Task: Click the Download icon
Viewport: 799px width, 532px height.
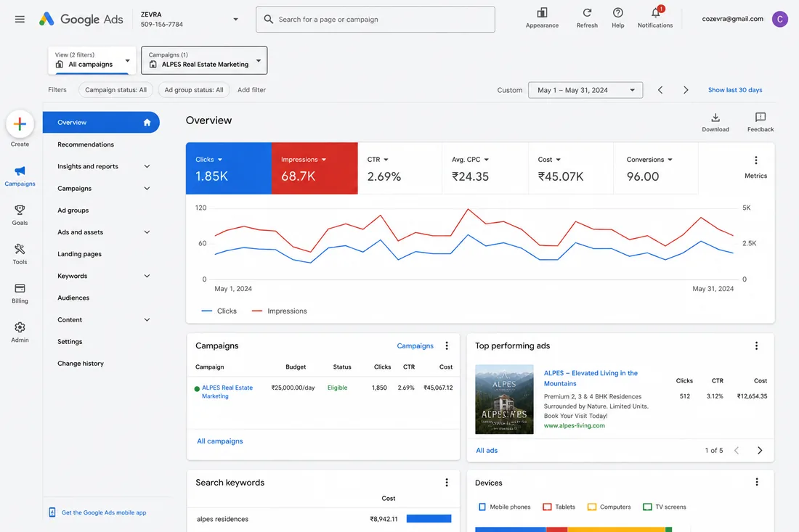Action: coord(715,118)
